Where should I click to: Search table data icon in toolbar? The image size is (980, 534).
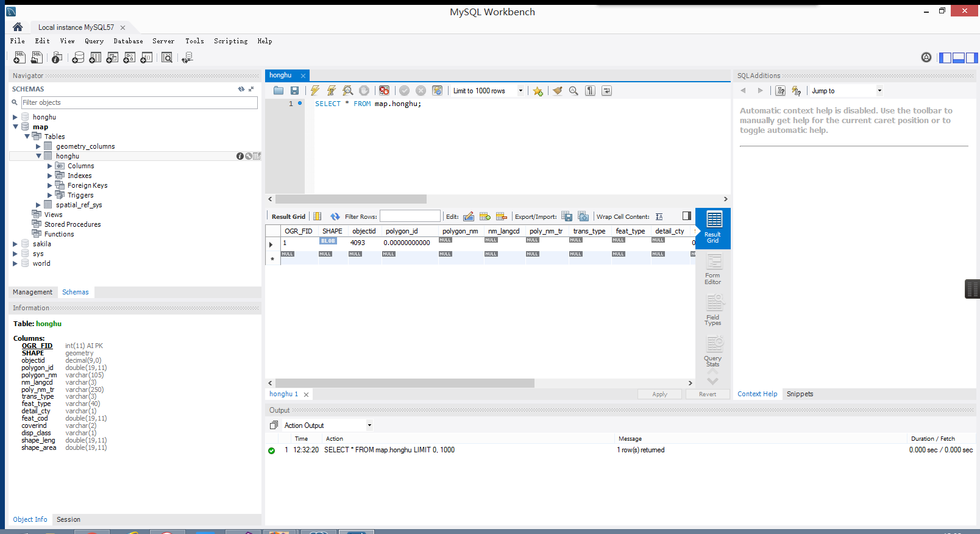click(x=167, y=57)
